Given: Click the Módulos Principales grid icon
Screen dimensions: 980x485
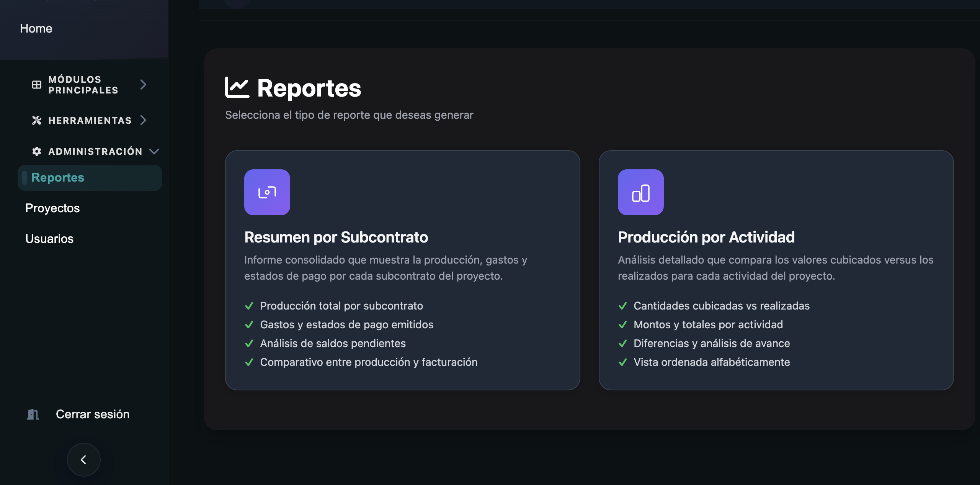Looking at the screenshot, I should coord(37,85).
